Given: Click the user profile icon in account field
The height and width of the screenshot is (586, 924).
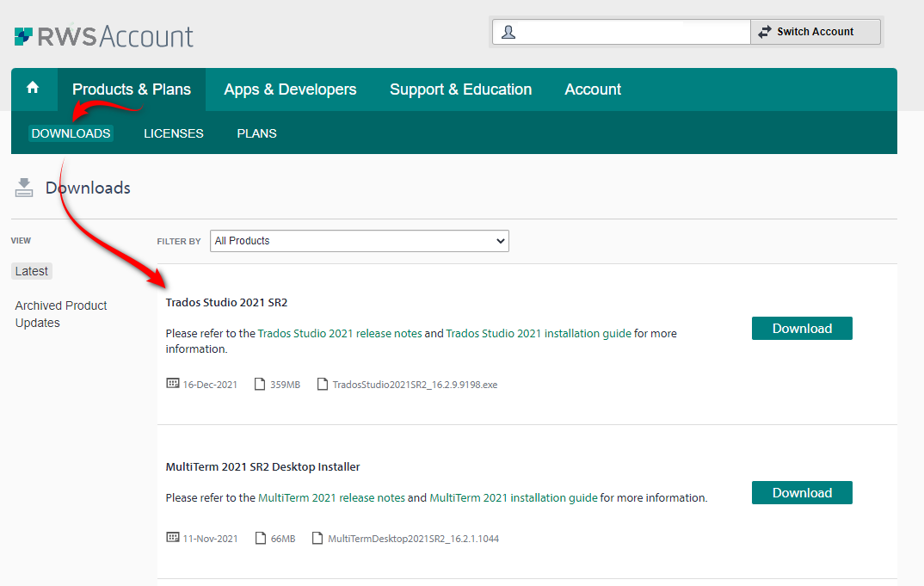Looking at the screenshot, I should tap(508, 32).
